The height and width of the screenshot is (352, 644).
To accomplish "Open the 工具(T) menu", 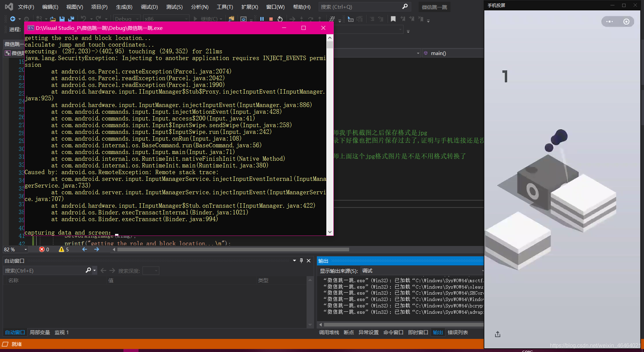I will 225,7.
